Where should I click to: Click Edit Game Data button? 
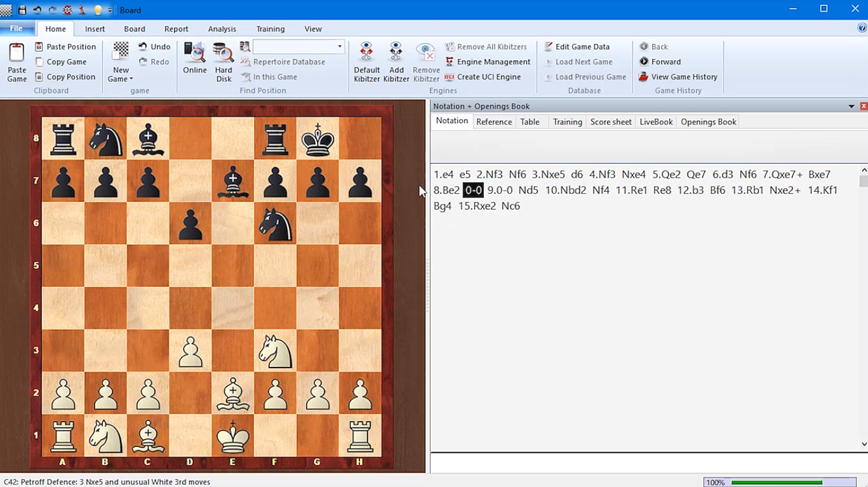(x=577, y=46)
